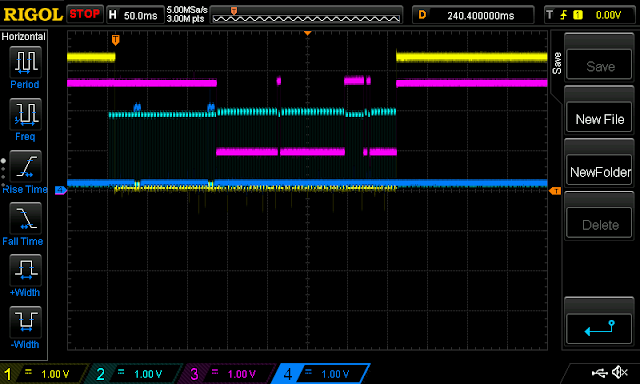The height and width of the screenshot is (384, 640).
Task: Click the return arrow back button
Action: (x=599, y=328)
